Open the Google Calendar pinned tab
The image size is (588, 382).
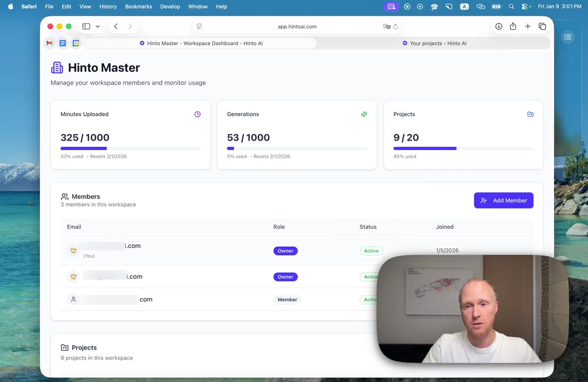[x=76, y=44]
